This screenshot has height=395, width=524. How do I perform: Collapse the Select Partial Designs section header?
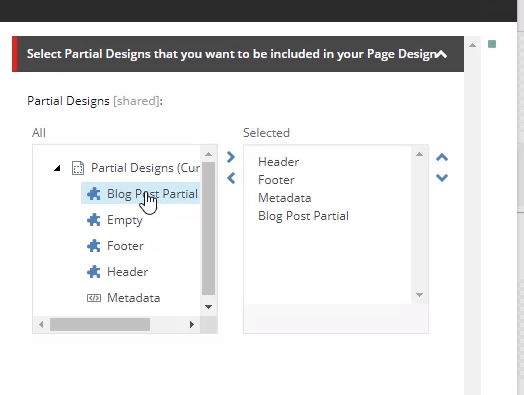441,54
